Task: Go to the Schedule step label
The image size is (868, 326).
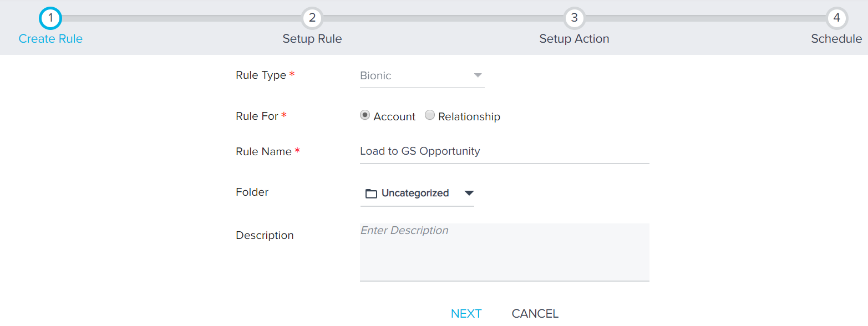Action: point(836,39)
